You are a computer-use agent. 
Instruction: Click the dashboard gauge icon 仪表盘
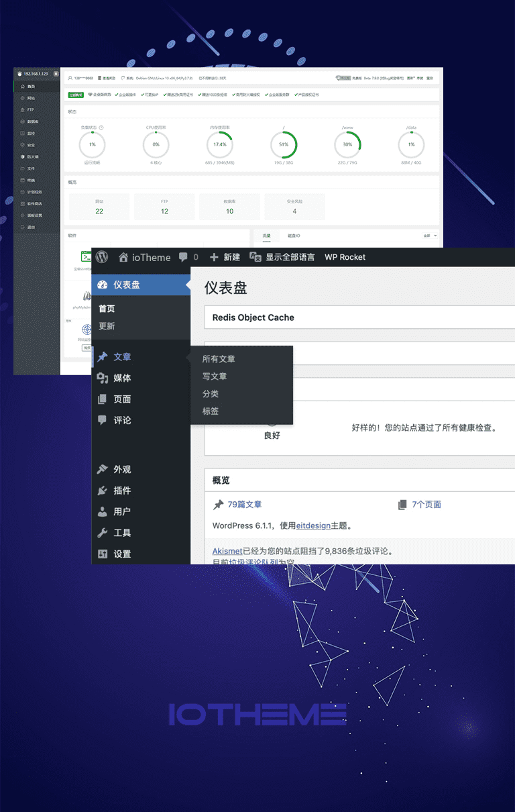tap(103, 285)
